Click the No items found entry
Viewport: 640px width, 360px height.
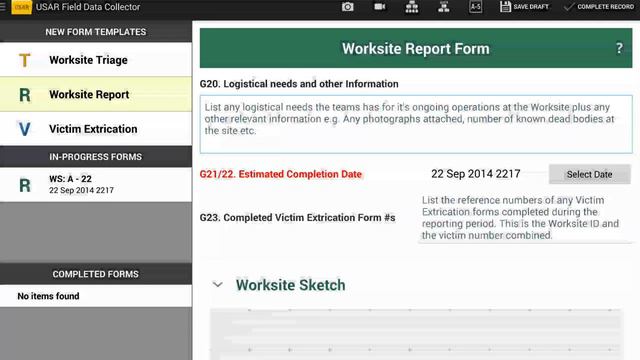click(96, 296)
